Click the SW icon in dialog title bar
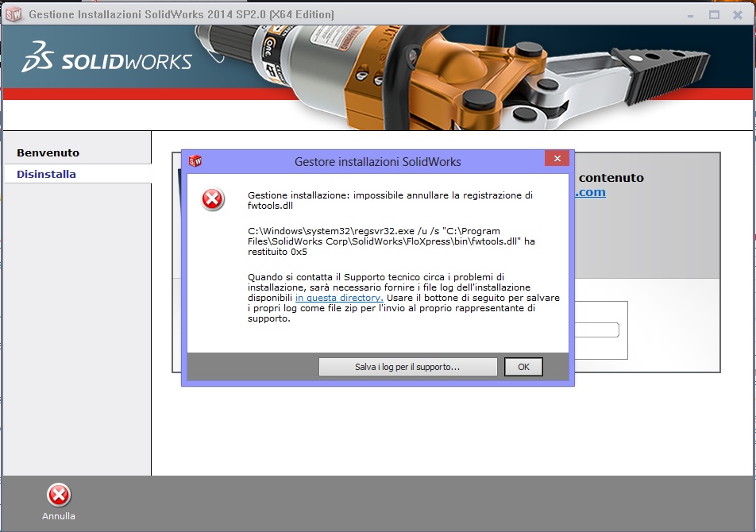Viewport: 756px width, 532px height. (x=195, y=161)
